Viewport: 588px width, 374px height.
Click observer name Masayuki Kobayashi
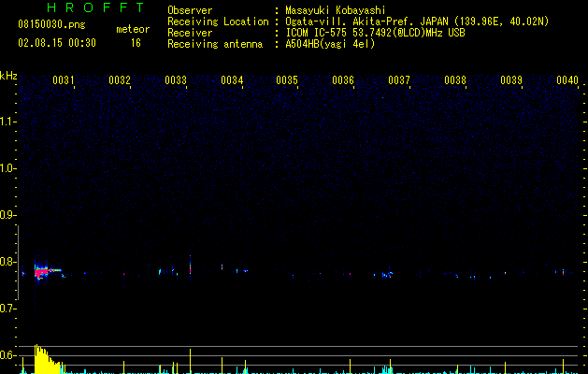pos(336,10)
